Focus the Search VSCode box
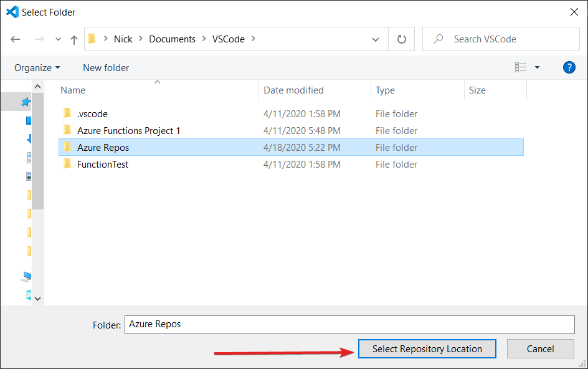 (501, 39)
